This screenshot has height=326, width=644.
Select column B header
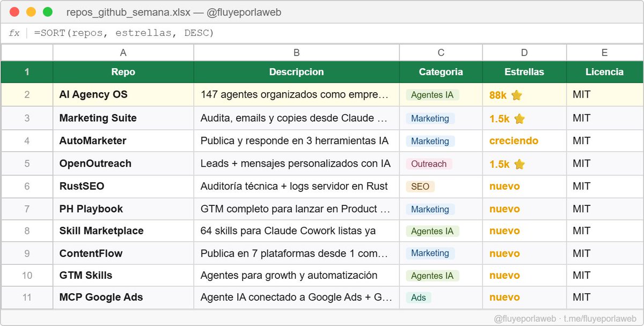297,53
